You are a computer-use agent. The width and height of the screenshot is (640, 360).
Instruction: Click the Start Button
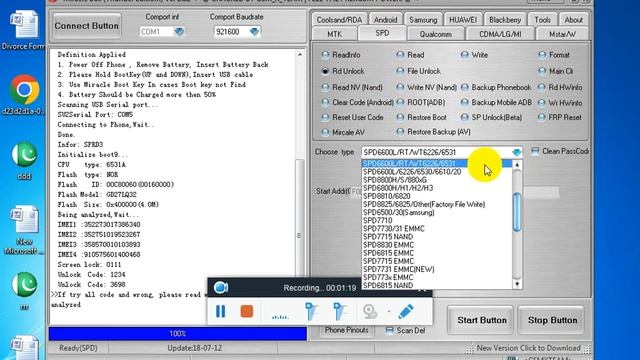[x=482, y=320]
